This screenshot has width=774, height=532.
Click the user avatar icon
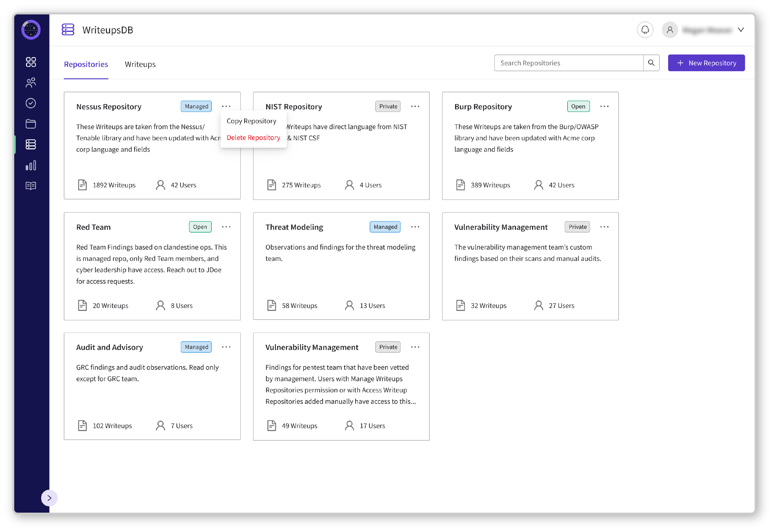click(x=670, y=30)
